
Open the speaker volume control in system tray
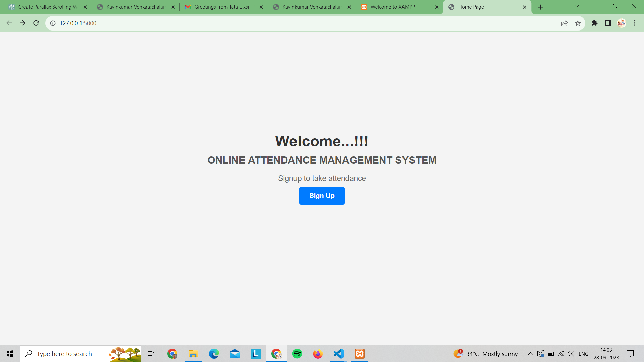click(x=570, y=354)
